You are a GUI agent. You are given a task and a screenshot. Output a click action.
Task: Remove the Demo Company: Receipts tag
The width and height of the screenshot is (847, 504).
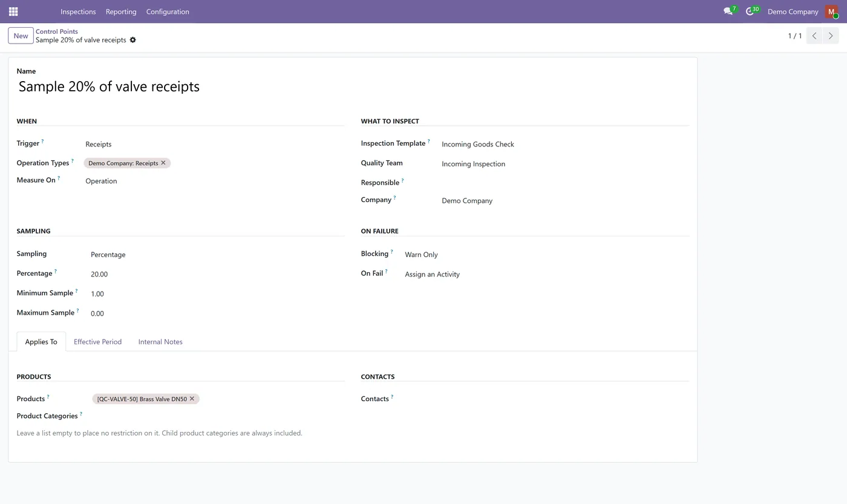point(163,163)
